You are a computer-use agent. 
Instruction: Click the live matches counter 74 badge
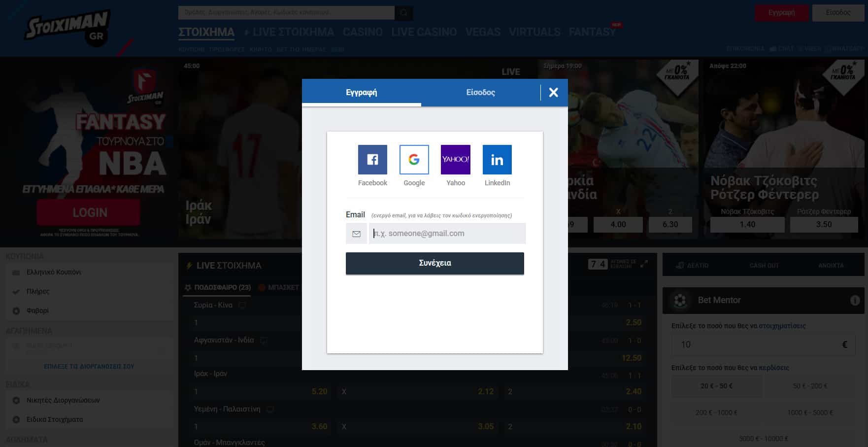point(598,265)
